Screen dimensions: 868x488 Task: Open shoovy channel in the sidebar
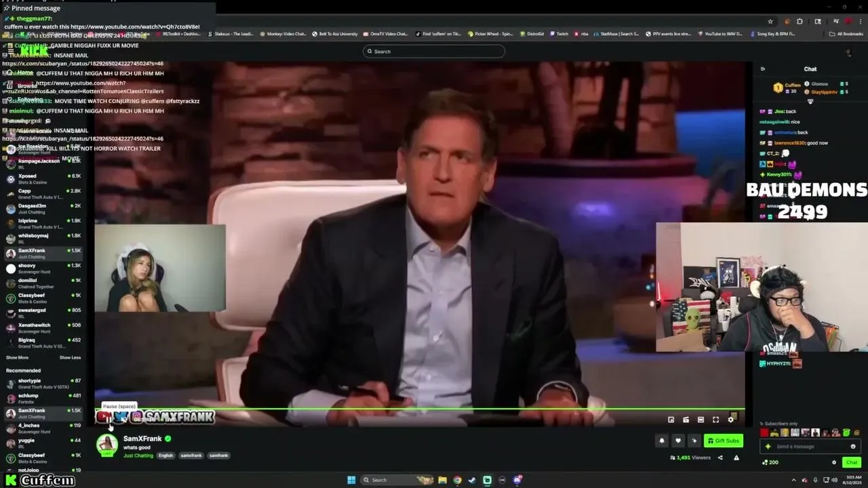tap(42, 268)
